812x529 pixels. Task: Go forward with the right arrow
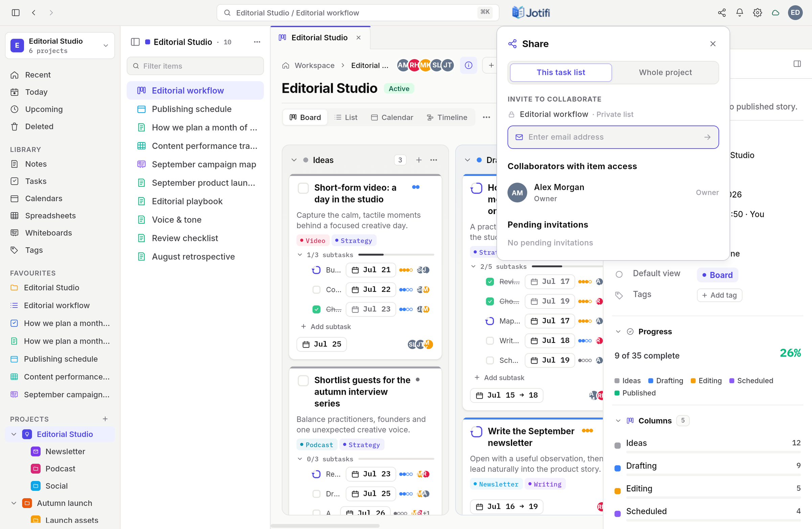click(x=51, y=13)
